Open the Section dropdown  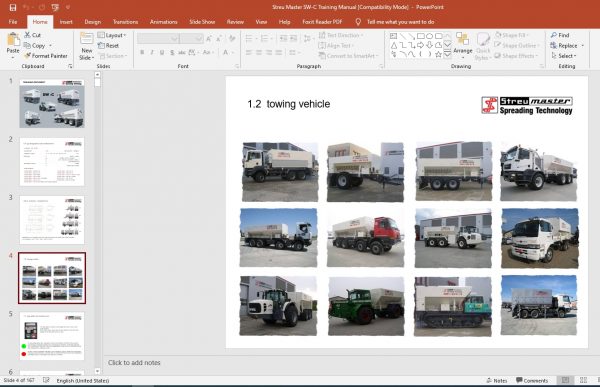pos(112,56)
